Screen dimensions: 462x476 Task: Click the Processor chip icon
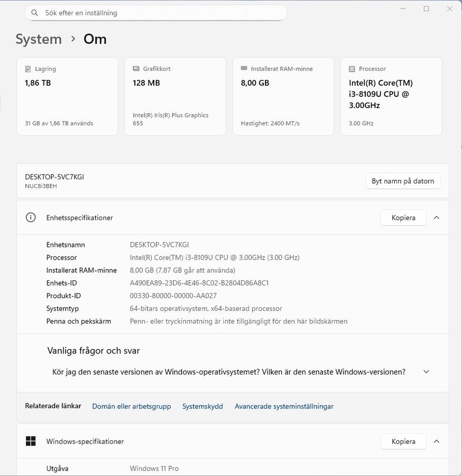click(352, 69)
